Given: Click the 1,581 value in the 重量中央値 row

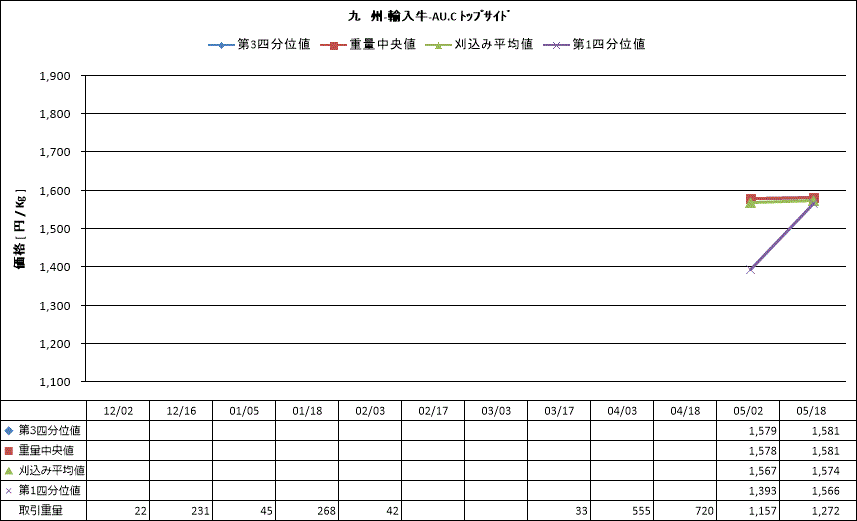Looking at the screenshot, I should coord(825,452).
